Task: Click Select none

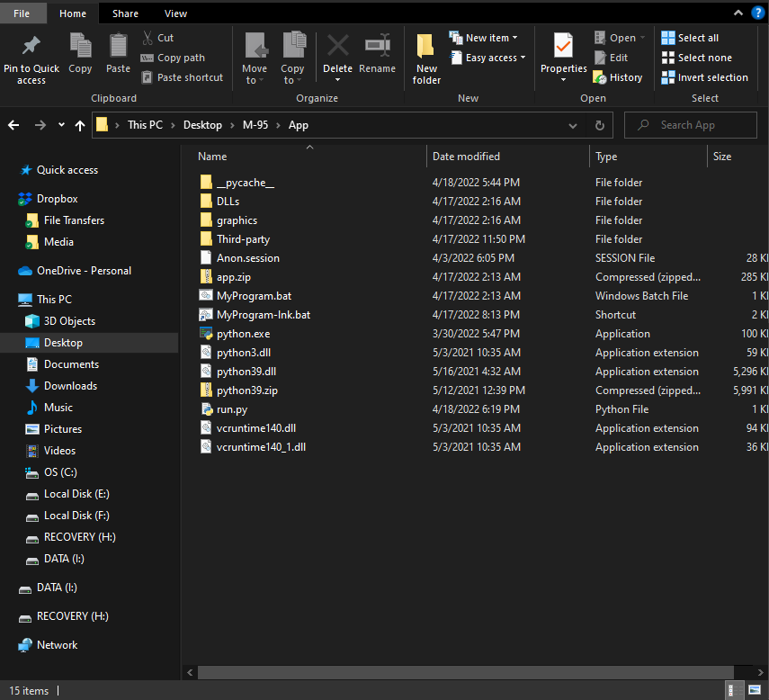Action: click(696, 58)
